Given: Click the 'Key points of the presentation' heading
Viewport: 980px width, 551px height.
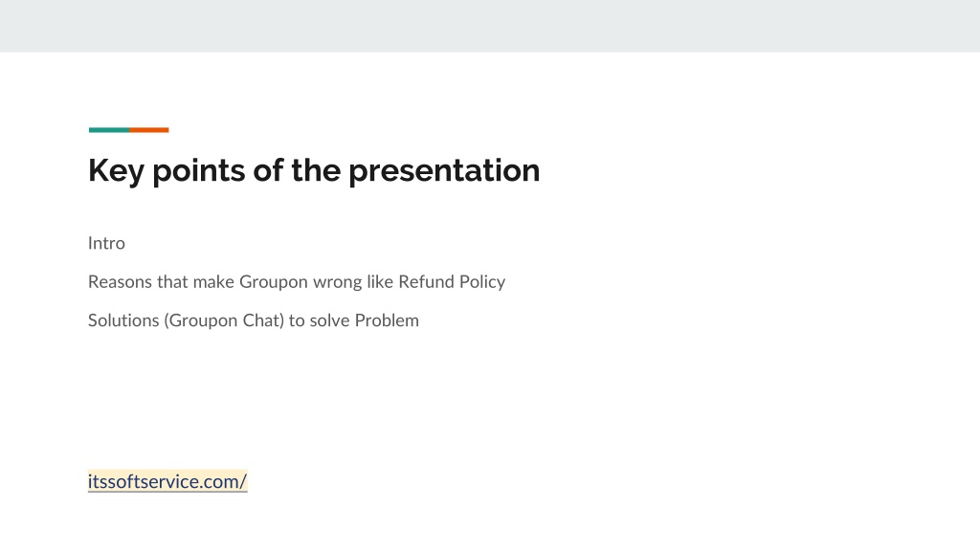Looking at the screenshot, I should [x=314, y=170].
